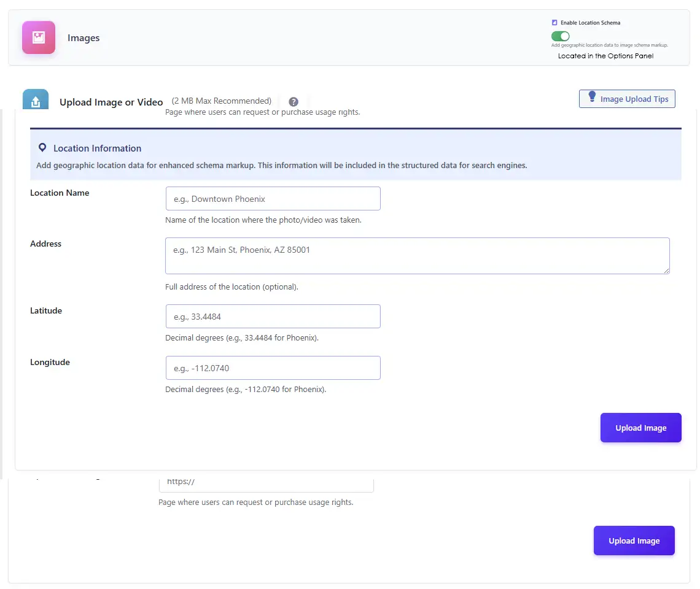
Task: Click inside the Address text area
Action: [x=417, y=256]
